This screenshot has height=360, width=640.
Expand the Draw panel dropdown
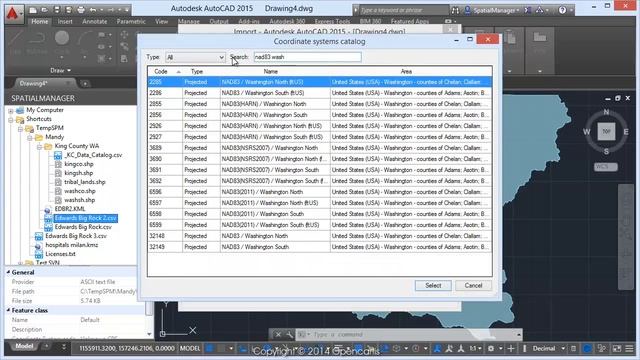click(60, 70)
